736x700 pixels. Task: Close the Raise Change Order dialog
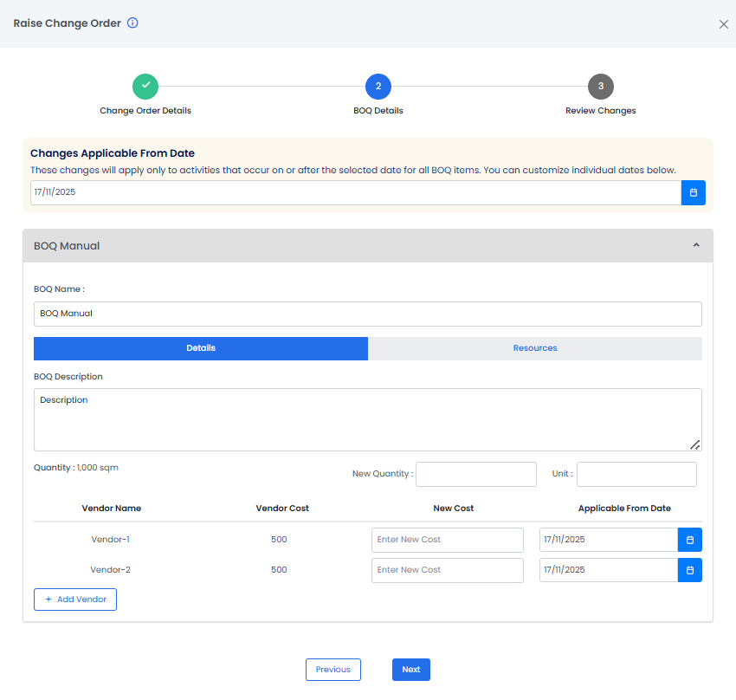[723, 24]
